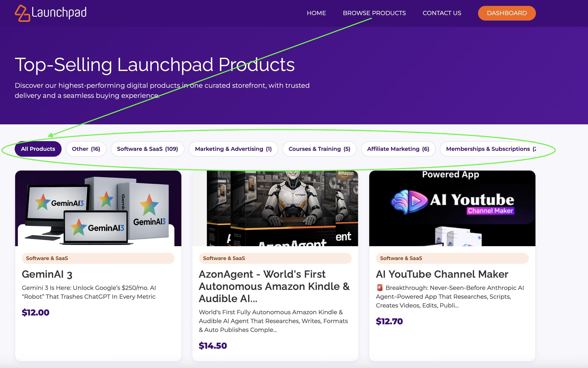Open the AI Youtube Channel Maker image
The height and width of the screenshot is (368, 588).
452,208
